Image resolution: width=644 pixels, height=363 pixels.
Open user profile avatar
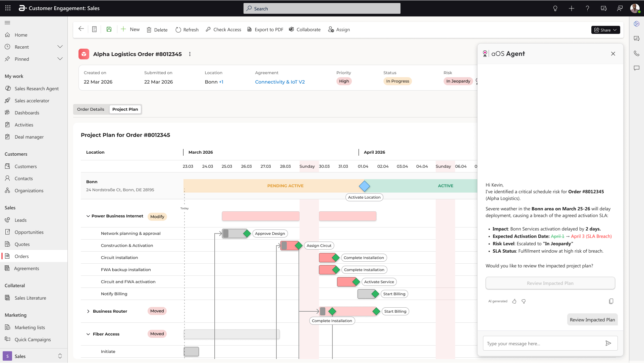635,8
